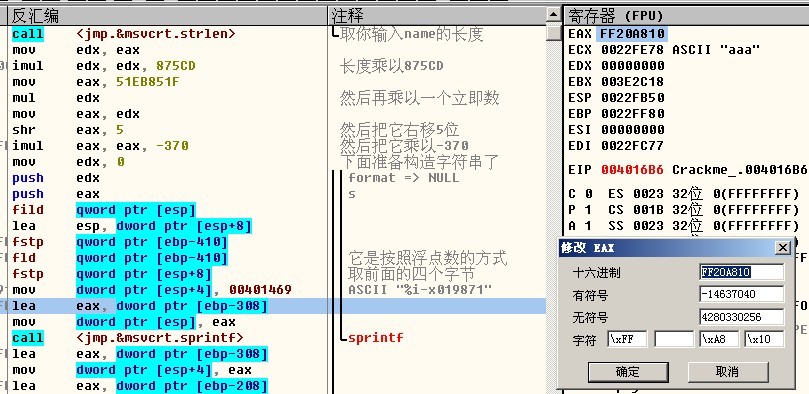Click the 反汇编 column header
The image size is (809, 394).
(168, 15)
